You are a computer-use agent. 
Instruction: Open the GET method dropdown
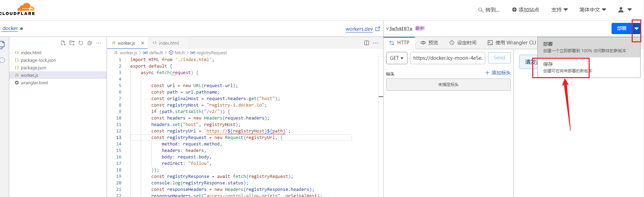pyautogui.click(x=397, y=58)
